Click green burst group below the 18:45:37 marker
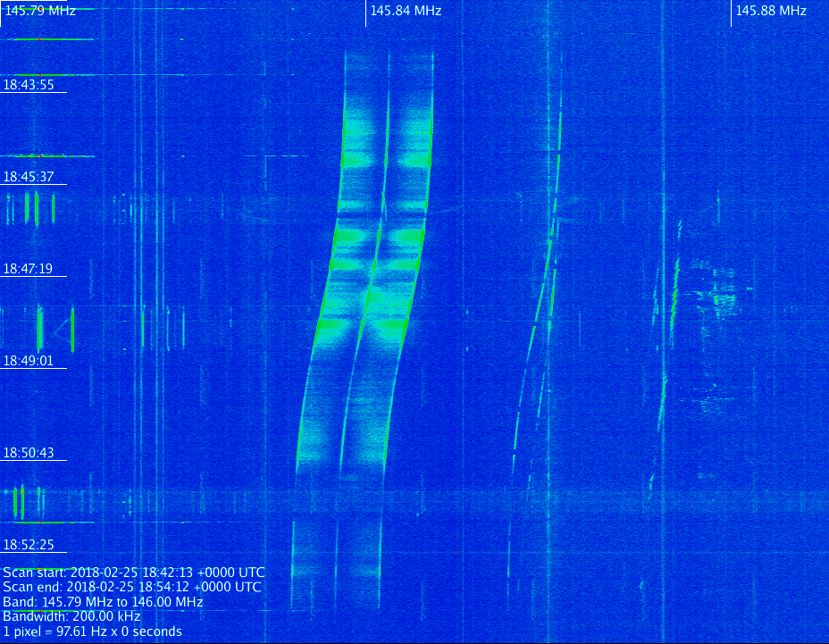The height and width of the screenshot is (644, 829). (31, 208)
